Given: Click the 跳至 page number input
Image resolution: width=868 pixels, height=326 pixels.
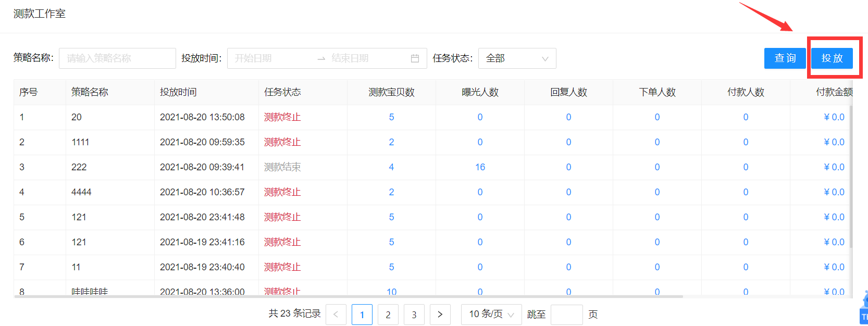Looking at the screenshot, I should 567,315.
